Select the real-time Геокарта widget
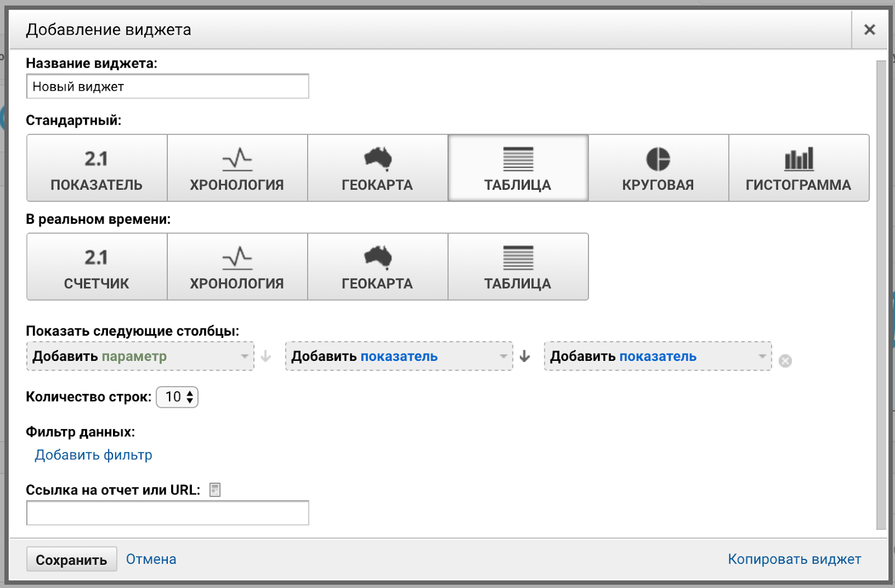This screenshot has width=895, height=588. (378, 266)
